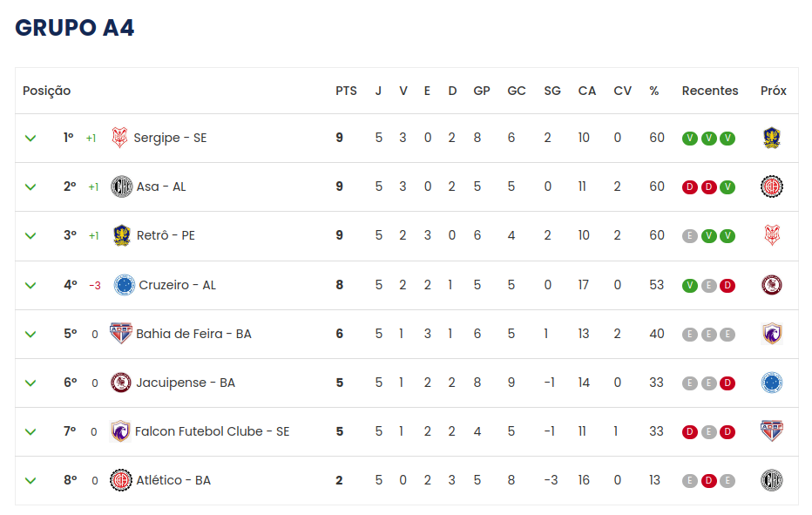The image size is (812, 515).
Task: Expand the Atlético - BA row chevron
Action: tap(30, 481)
